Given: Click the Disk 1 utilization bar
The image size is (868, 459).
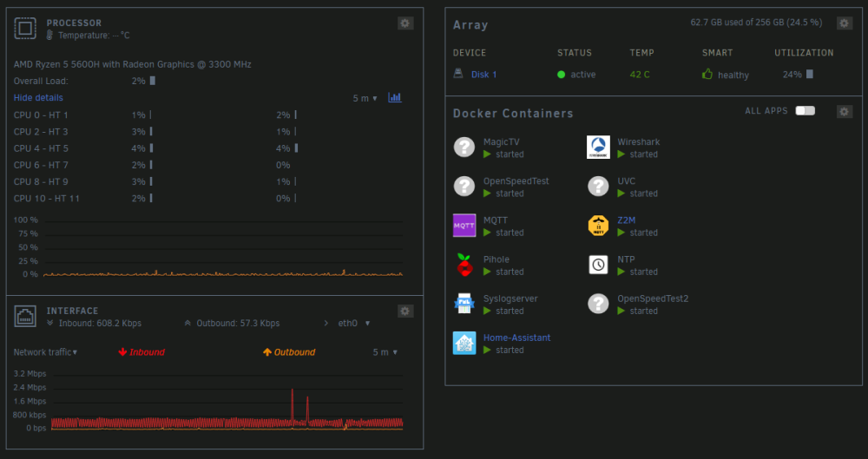Looking at the screenshot, I should (x=809, y=75).
